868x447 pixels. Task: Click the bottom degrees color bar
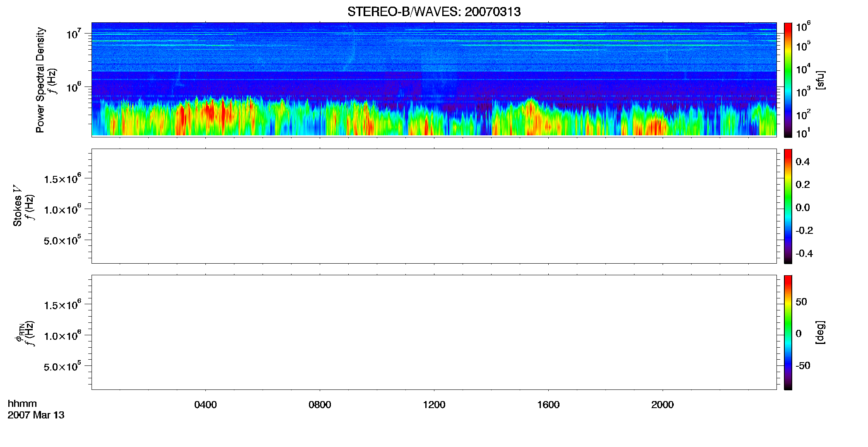click(x=788, y=332)
